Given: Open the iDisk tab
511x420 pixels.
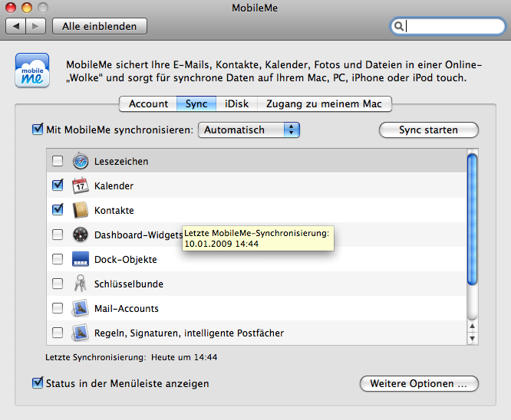Looking at the screenshot, I should [x=236, y=103].
